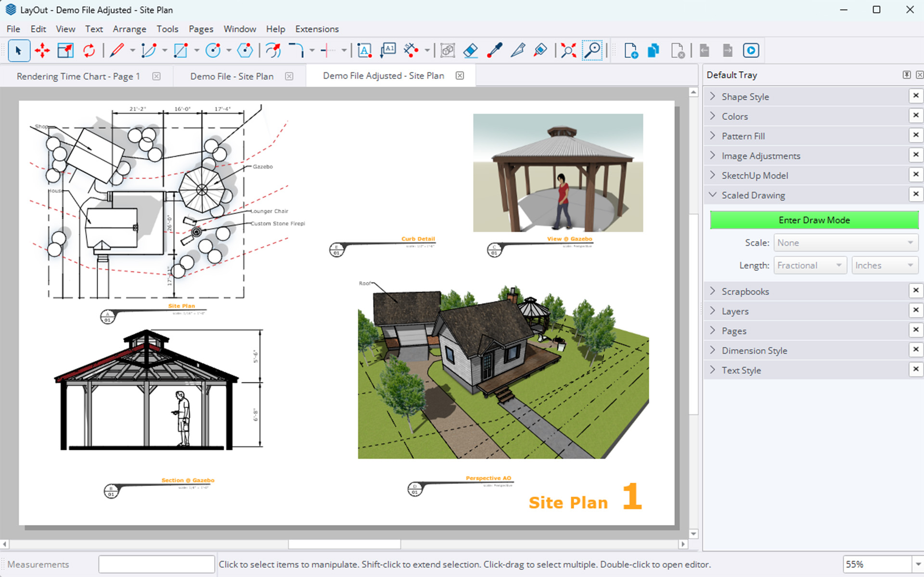Select the arrow Select tool

click(x=19, y=51)
